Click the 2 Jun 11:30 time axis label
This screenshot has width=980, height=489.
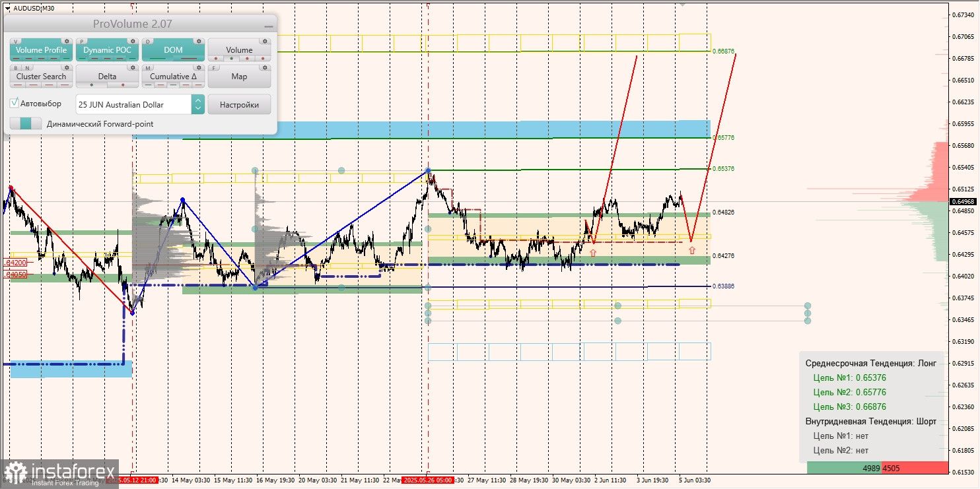coord(611,480)
